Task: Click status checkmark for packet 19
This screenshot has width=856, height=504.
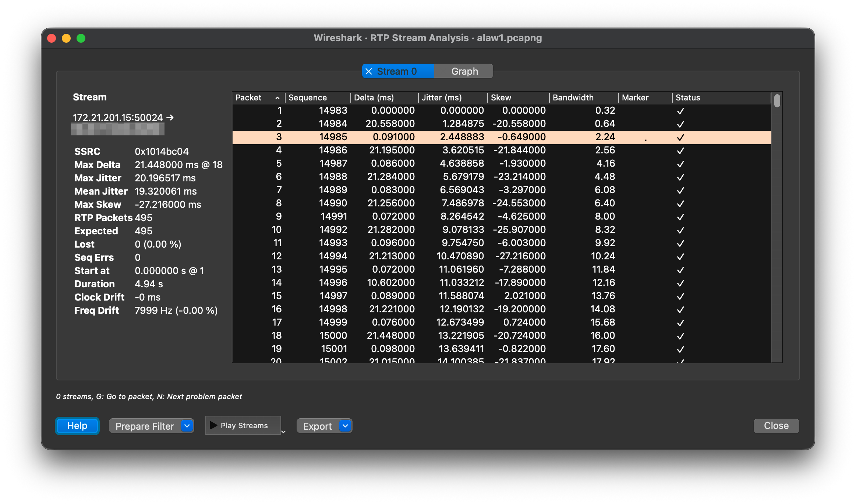Action: coord(680,349)
